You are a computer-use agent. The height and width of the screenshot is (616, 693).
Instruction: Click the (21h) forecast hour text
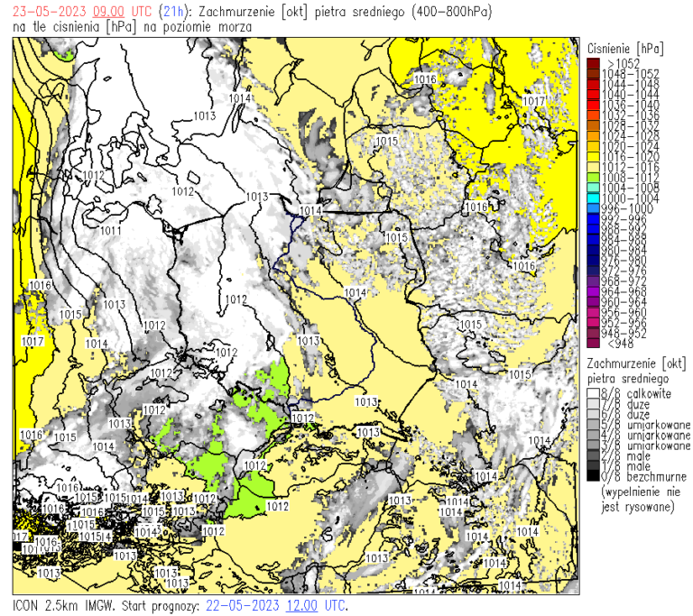171,11
